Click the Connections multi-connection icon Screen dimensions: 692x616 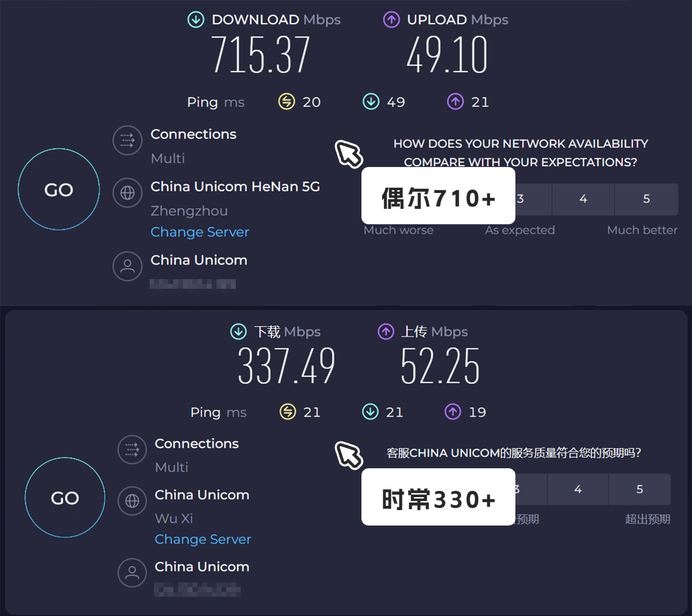(127, 141)
